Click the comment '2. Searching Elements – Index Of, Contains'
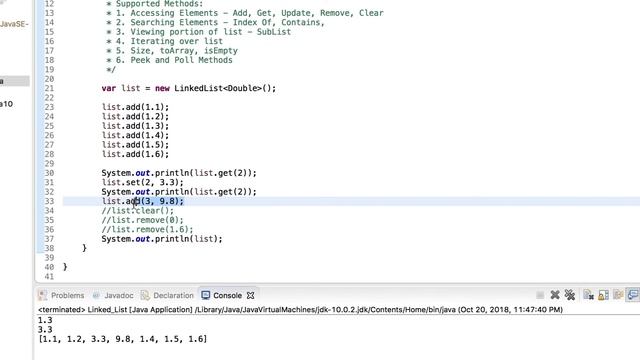 tap(216, 22)
